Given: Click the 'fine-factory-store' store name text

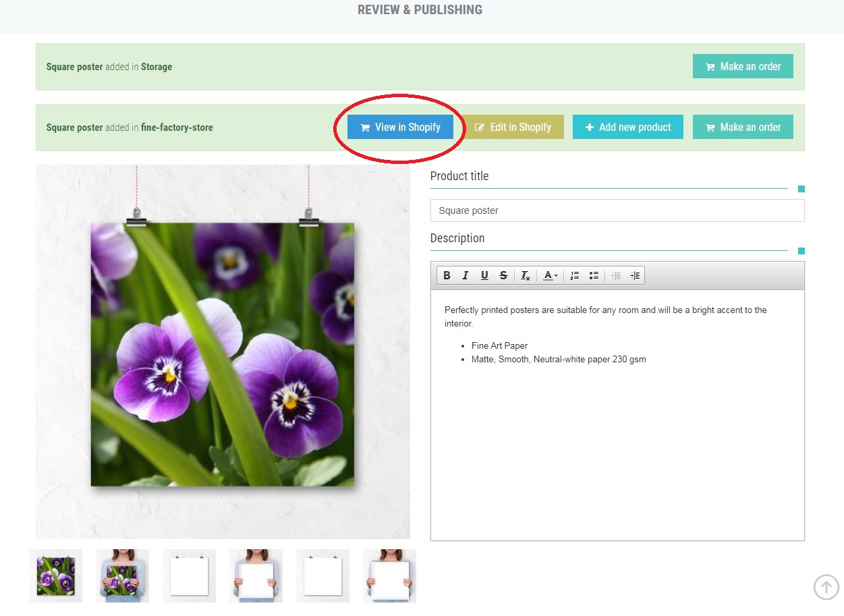Looking at the screenshot, I should tap(177, 128).
